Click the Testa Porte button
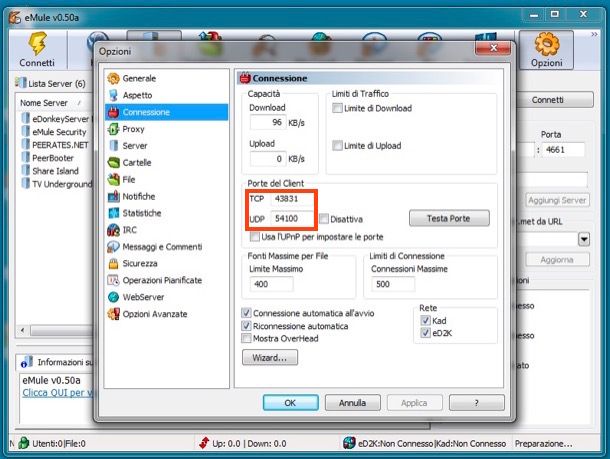The image size is (610, 459). 449,218
